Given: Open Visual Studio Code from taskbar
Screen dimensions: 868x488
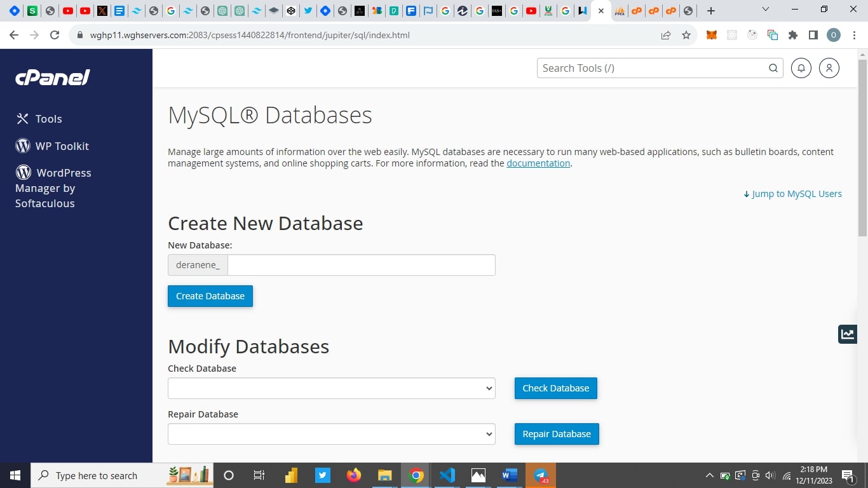Looking at the screenshot, I should (x=447, y=475).
